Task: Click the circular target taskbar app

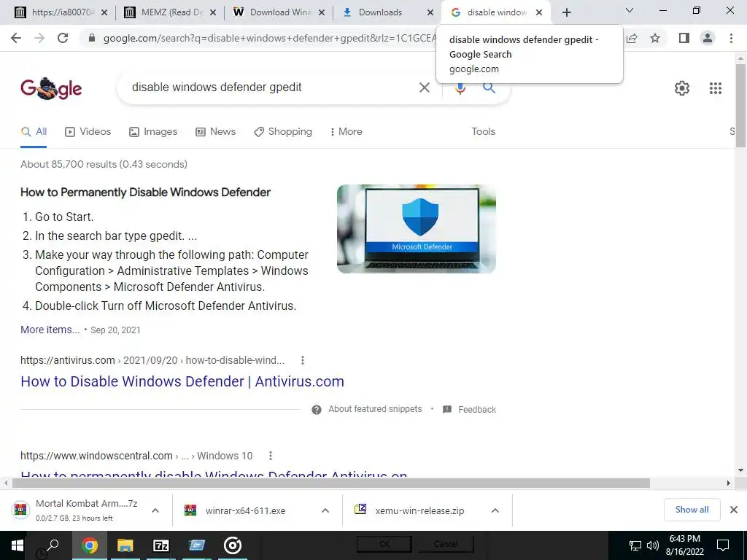Action: click(233, 545)
